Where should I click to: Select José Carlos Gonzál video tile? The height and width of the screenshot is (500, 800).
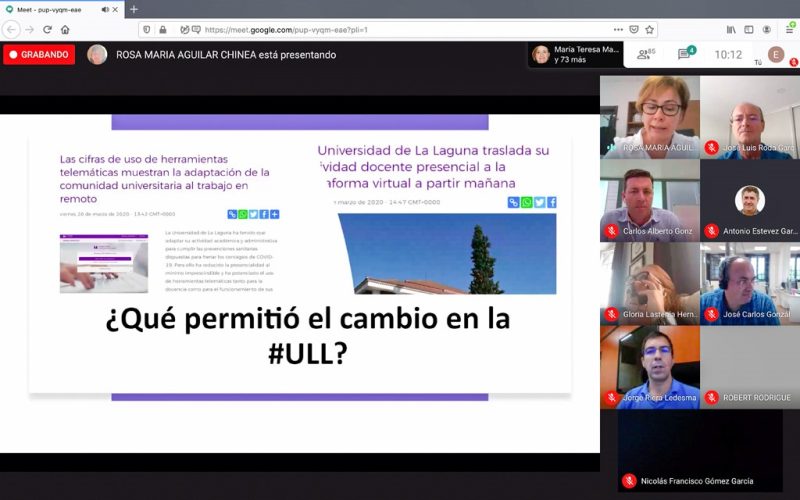750,284
